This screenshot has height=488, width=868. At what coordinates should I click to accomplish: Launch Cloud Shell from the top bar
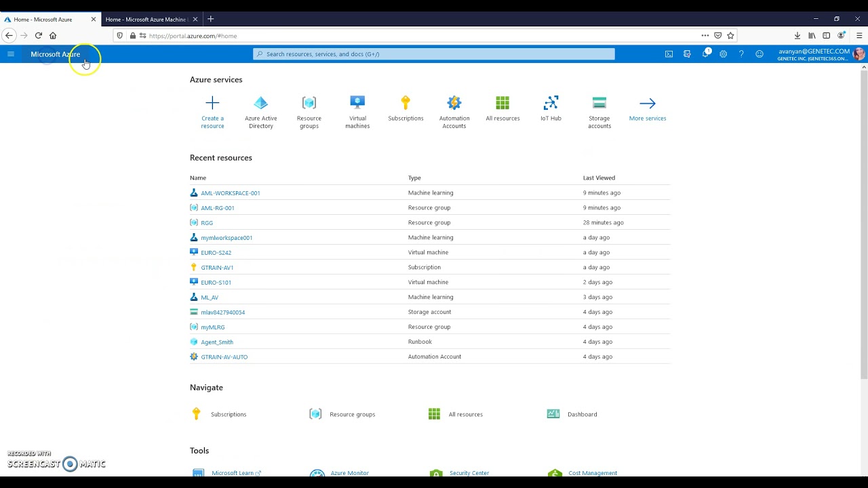(x=669, y=54)
